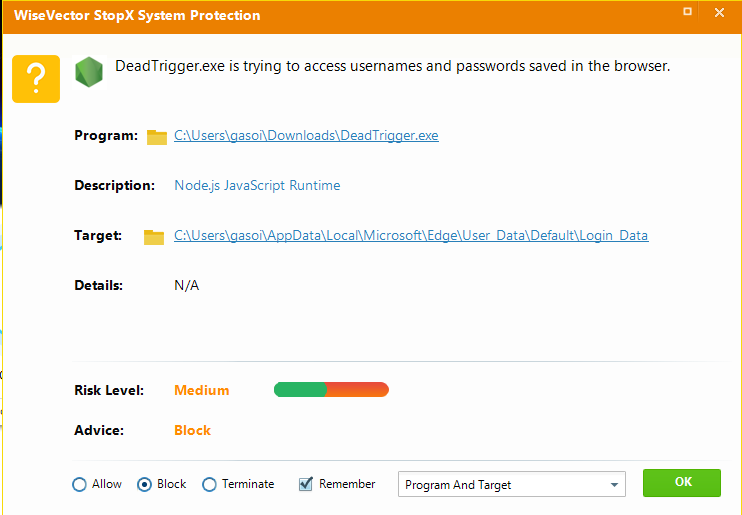Select the Block radio button
Image resolution: width=742 pixels, height=515 pixels.
click(x=144, y=485)
